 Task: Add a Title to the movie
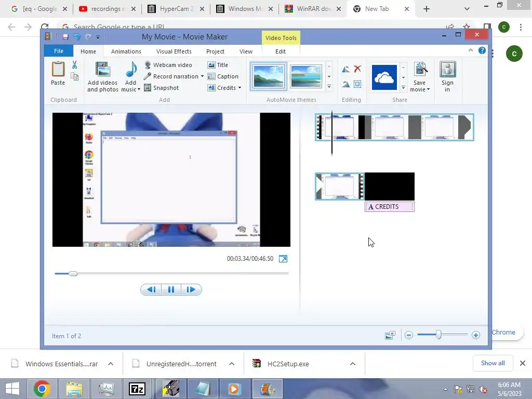pos(218,65)
